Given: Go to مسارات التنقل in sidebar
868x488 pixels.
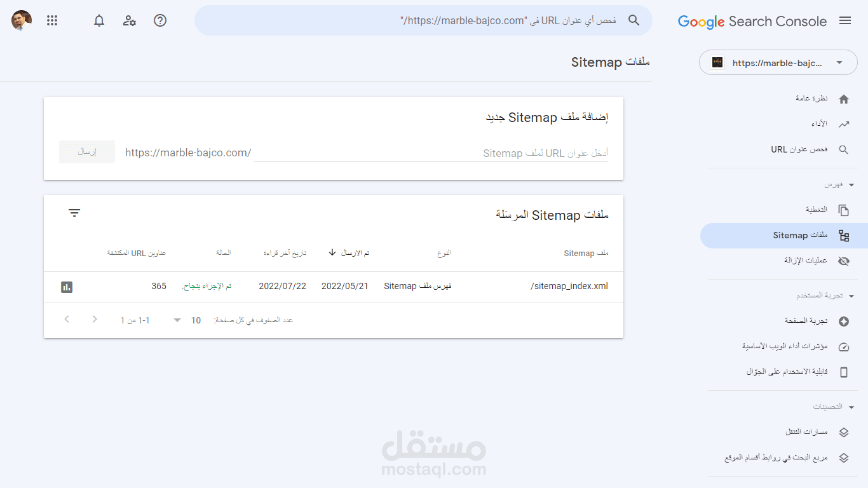Looking at the screenshot, I should click(x=806, y=432).
